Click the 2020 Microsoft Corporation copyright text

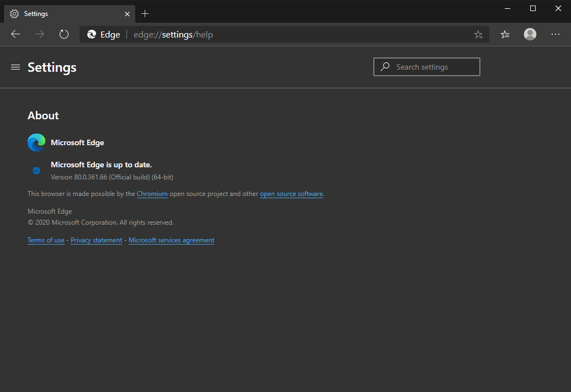pos(101,223)
